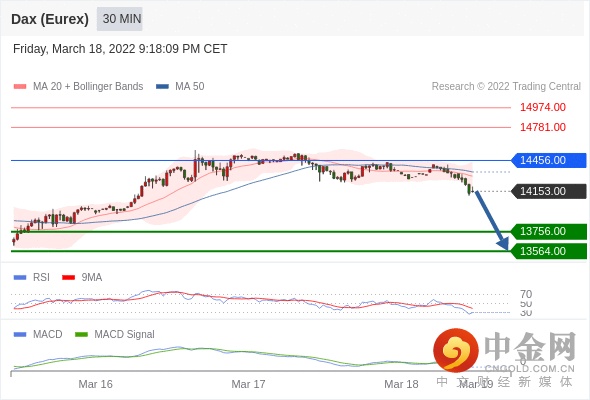This screenshot has width=590, height=400.
Task: Click the green 13756.00 support price tag
Action: 549,231
